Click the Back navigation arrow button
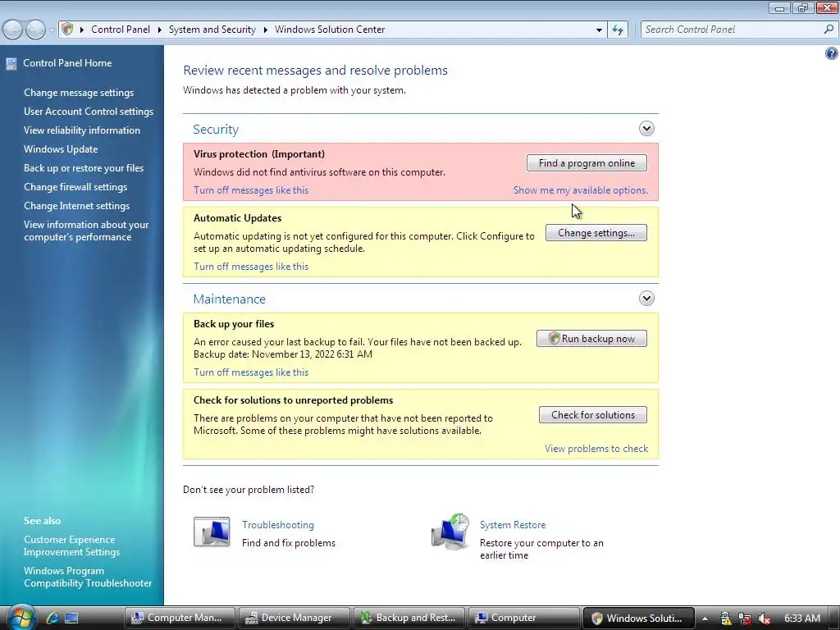This screenshot has width=840, height=630. pos(13,30)
